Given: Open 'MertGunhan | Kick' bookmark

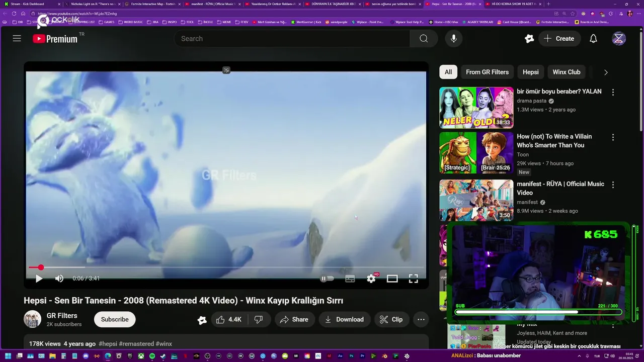Looking at the screenshot, I should point(306,22).
